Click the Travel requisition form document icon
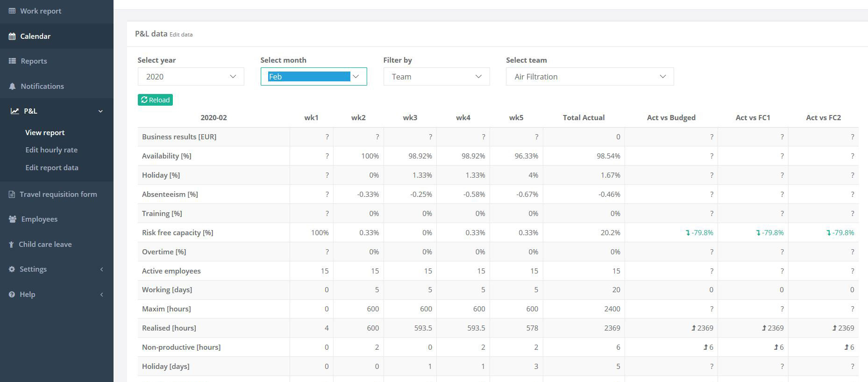The image size is (868, 382). (12, 194)
